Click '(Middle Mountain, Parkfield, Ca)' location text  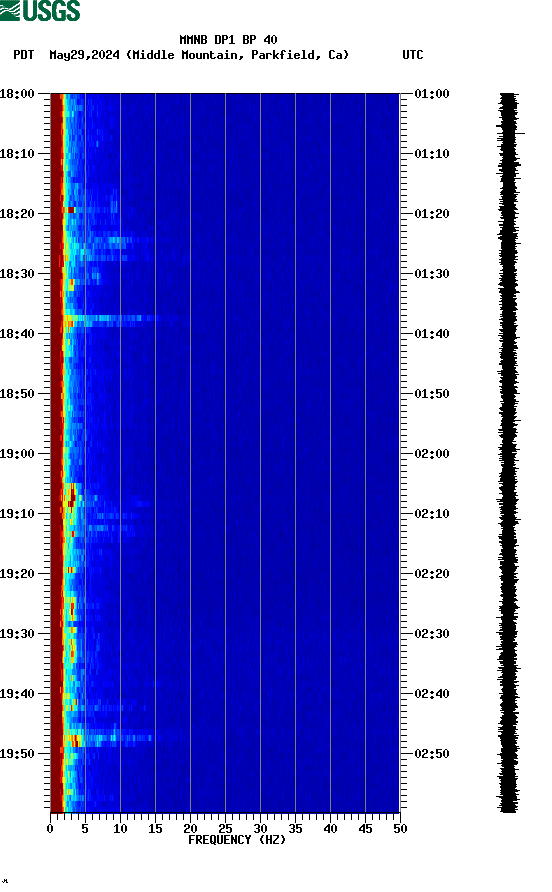coord(237,55)
